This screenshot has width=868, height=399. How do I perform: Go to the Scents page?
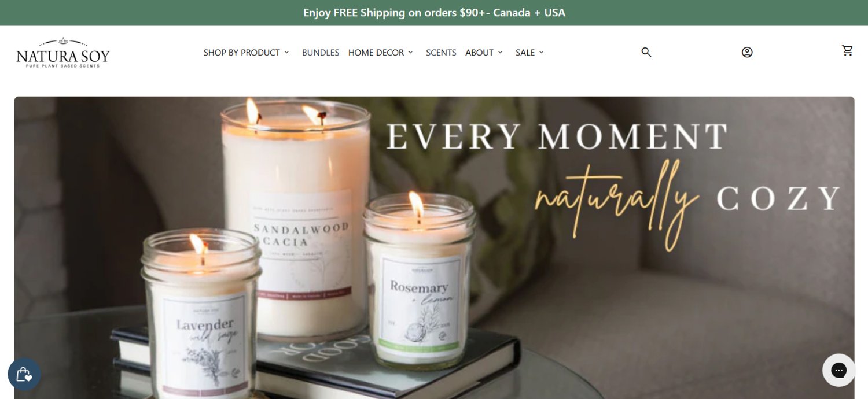coord(441,53)
